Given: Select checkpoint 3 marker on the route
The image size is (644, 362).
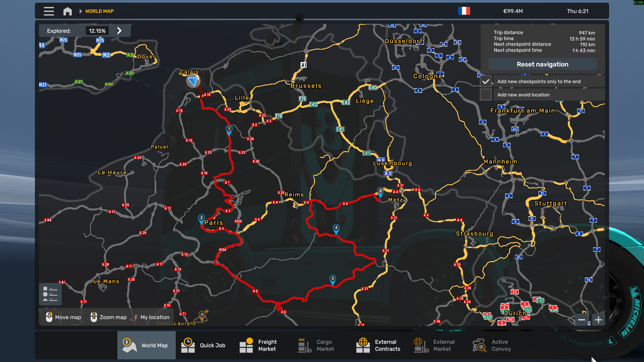Looking at the screenshot, I should coord(333,280).
